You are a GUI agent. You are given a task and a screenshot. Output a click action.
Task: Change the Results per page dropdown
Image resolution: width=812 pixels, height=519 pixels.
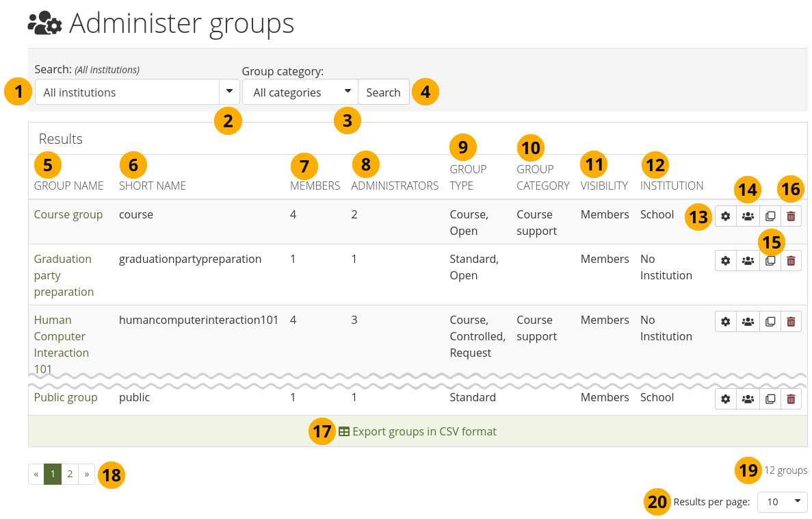[782, 502]
